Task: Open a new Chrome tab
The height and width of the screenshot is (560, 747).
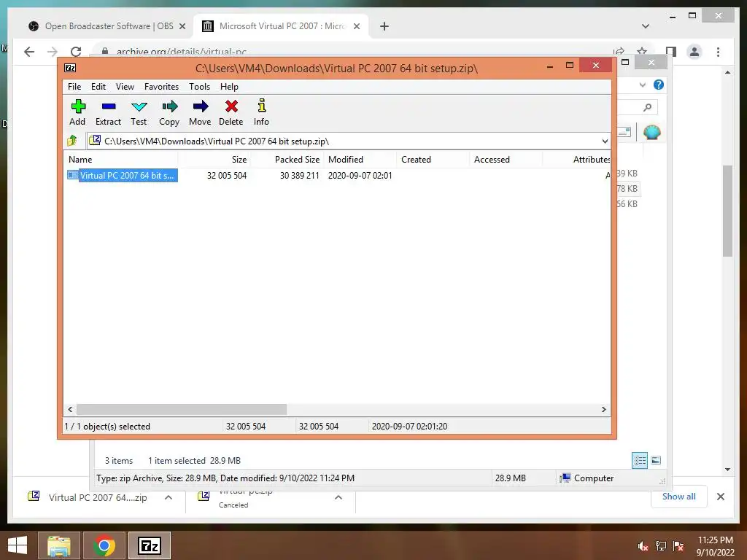Action: (384, 26)
